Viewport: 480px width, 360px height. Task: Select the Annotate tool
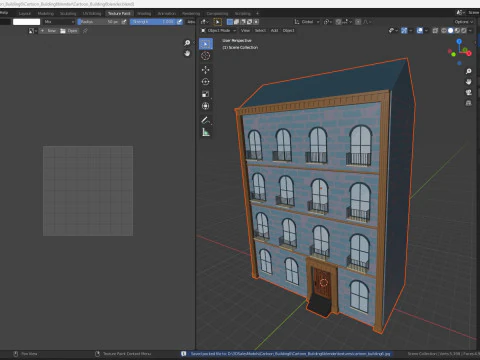point(206,120)
